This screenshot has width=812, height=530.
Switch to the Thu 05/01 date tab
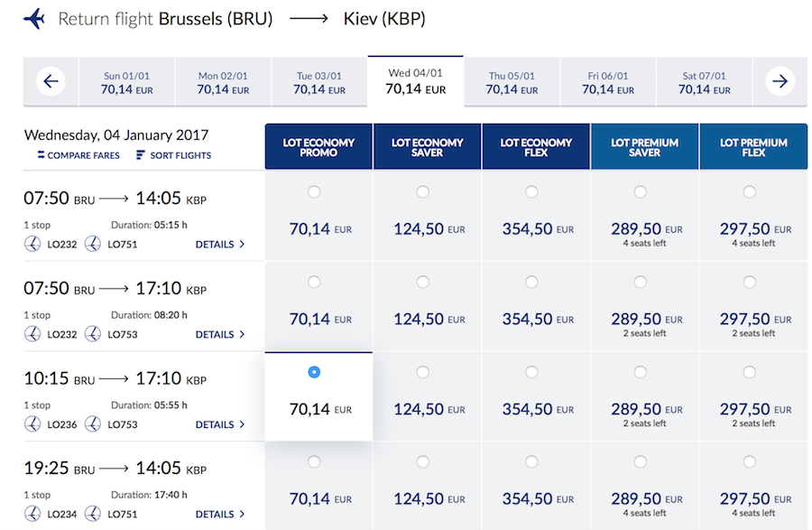coord(512,83)
